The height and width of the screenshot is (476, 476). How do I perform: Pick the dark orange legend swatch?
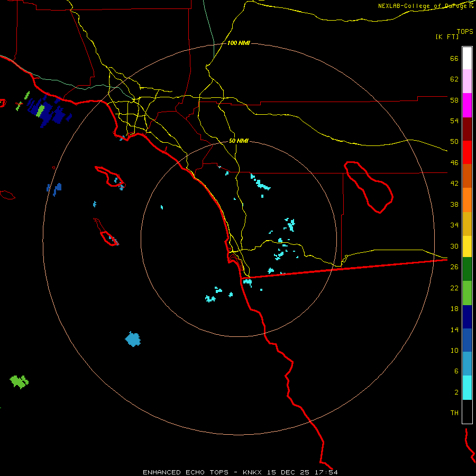[467, 176]
